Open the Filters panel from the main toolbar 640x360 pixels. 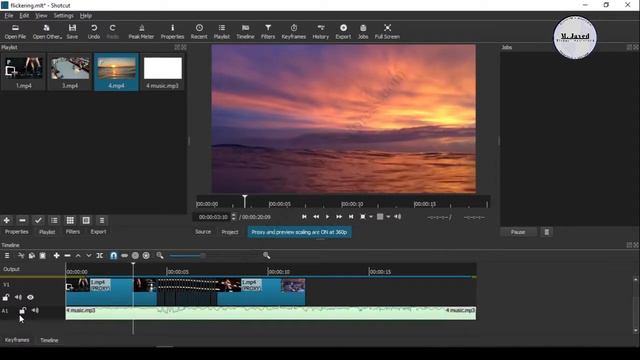point(268,31)
